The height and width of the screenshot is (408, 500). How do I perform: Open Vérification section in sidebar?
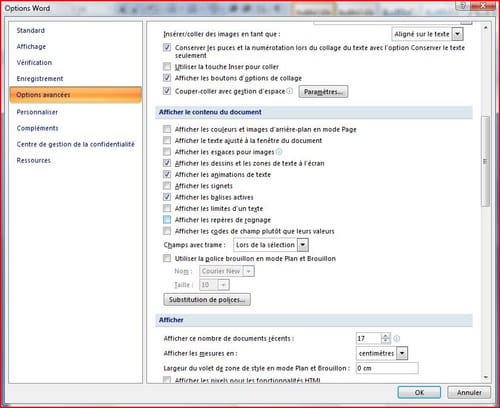click(x=34, y=63)
